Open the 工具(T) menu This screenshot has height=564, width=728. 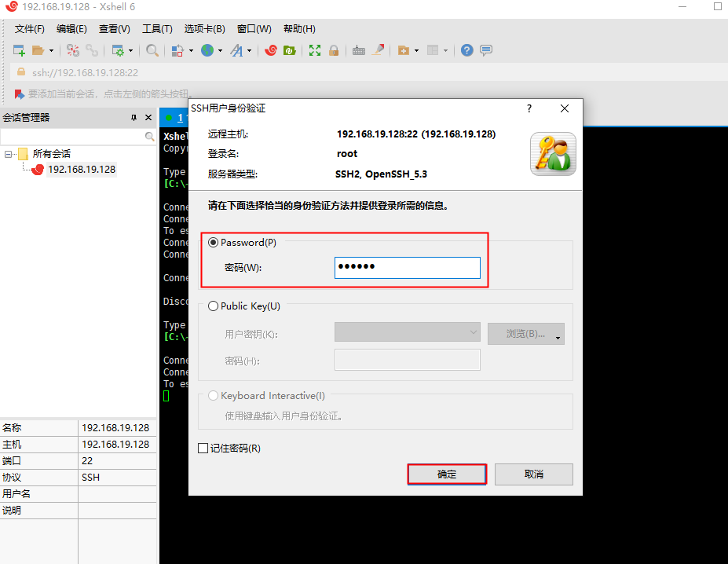point(157,29)
